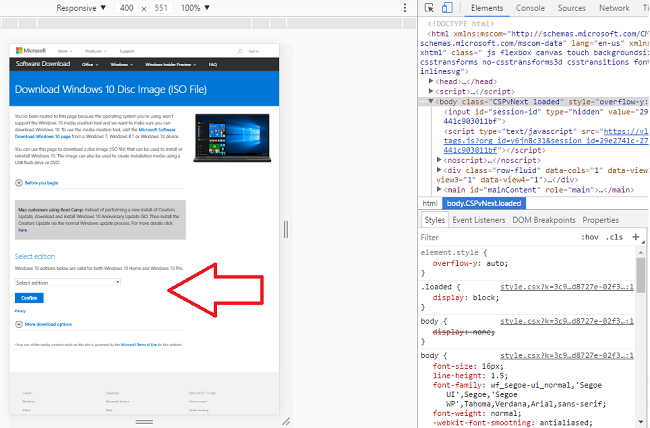The width and height of the screenshot is (650, 428).
Task: Open the device toolbar three-dot menu
Action: 405,8
